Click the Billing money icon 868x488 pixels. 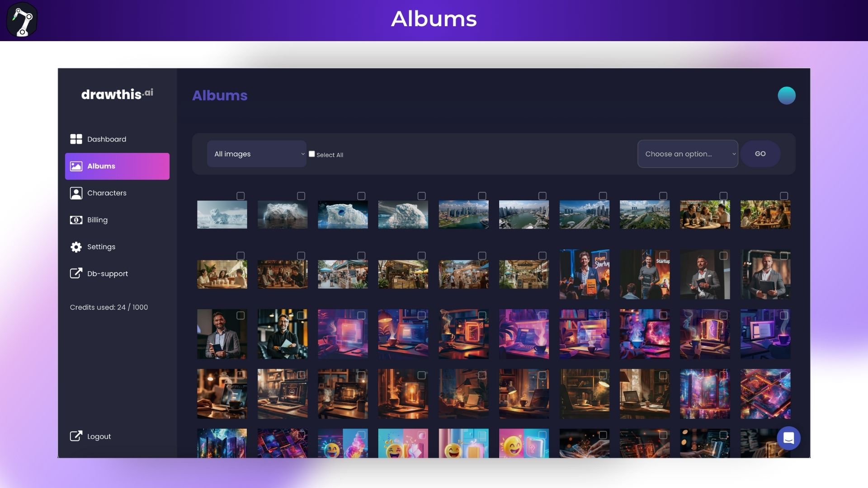(x=76, y=220)
